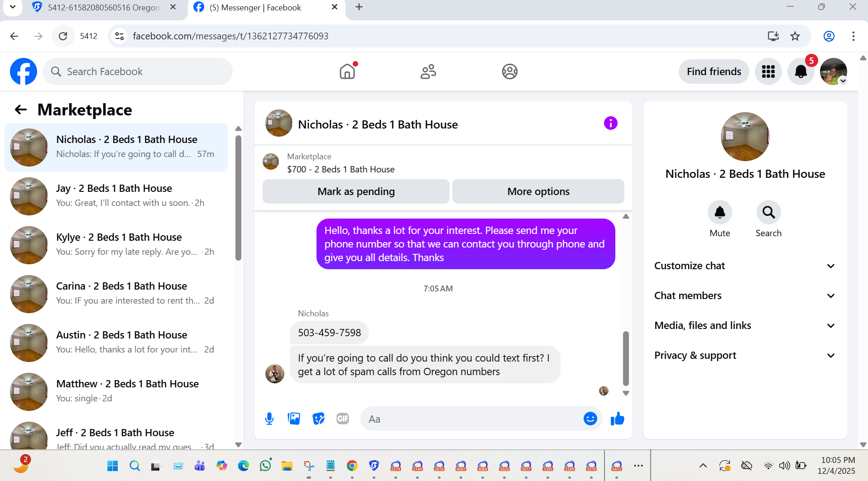
Task: Click Nicholas profile thumbnail in right panel
Action: click(x=745, y=137)
